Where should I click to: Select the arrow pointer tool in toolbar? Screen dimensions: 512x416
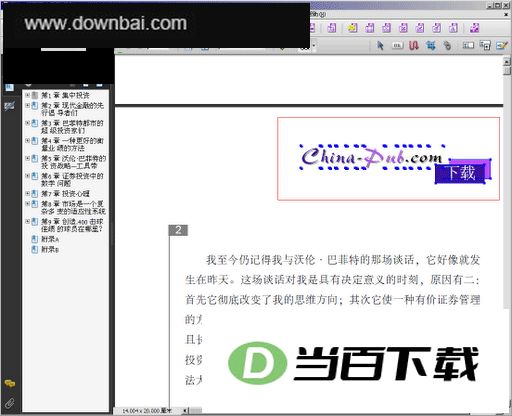click(x=380, y=45)
